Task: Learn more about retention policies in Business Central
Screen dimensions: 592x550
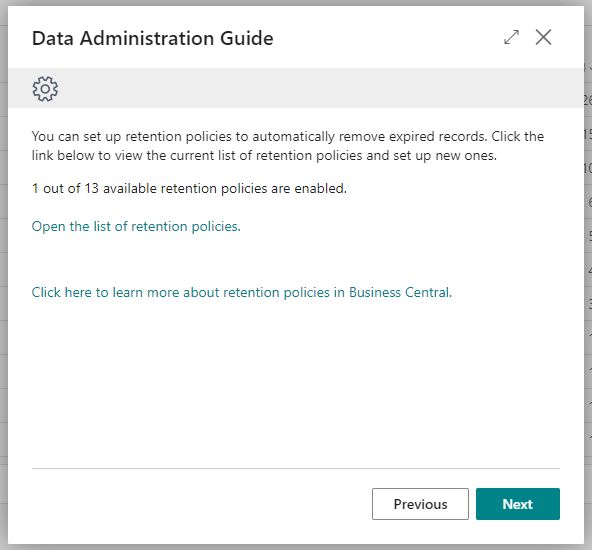Action: [x=242, y=293]
